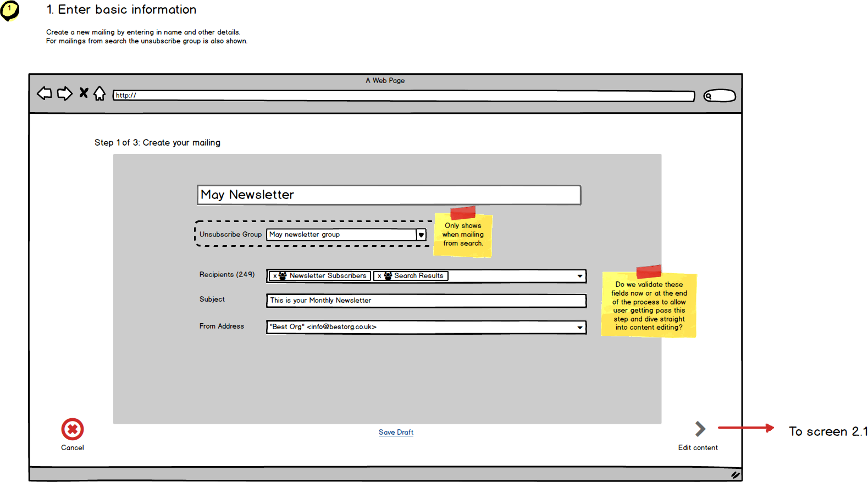Click the yellow speech bubble step icon
The height and width of the screenshot is (482, 868).
pos(9,11)
